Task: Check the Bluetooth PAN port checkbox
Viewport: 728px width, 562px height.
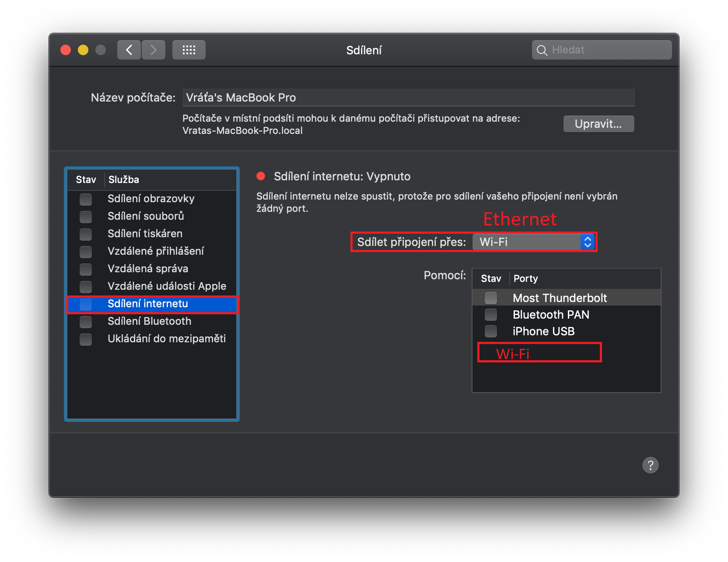Action: point(491,315)
